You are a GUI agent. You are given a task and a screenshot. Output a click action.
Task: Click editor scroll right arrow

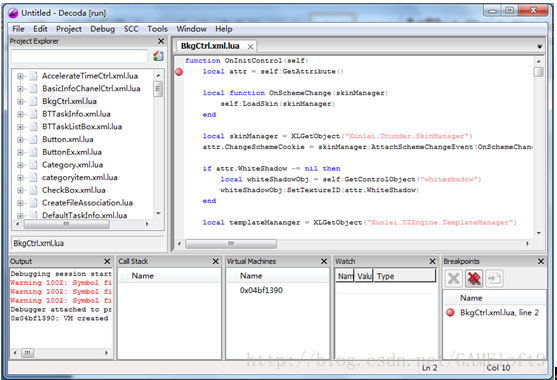point(528,244)
